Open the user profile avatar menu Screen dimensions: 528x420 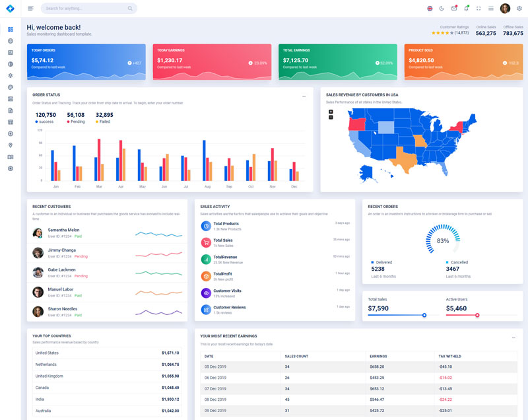pyautogui.click(x=505, y=9)
